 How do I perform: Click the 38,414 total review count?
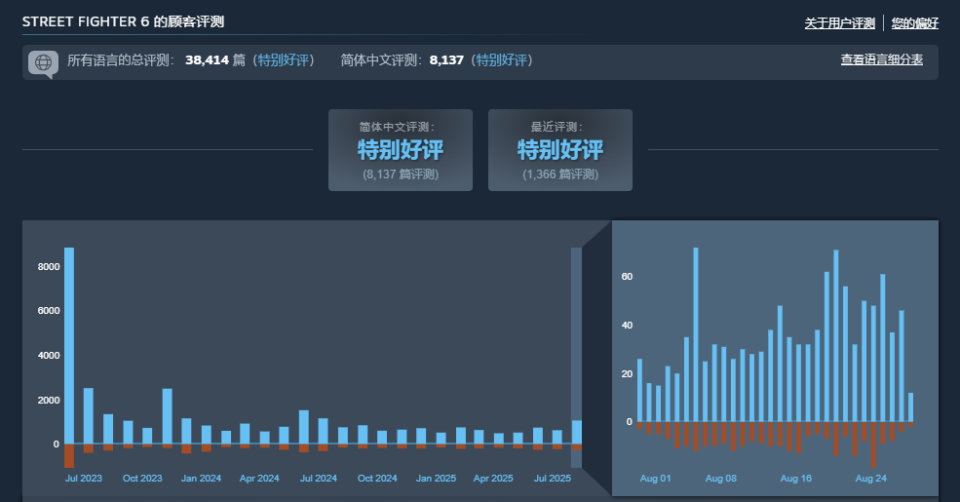[207, 60]
